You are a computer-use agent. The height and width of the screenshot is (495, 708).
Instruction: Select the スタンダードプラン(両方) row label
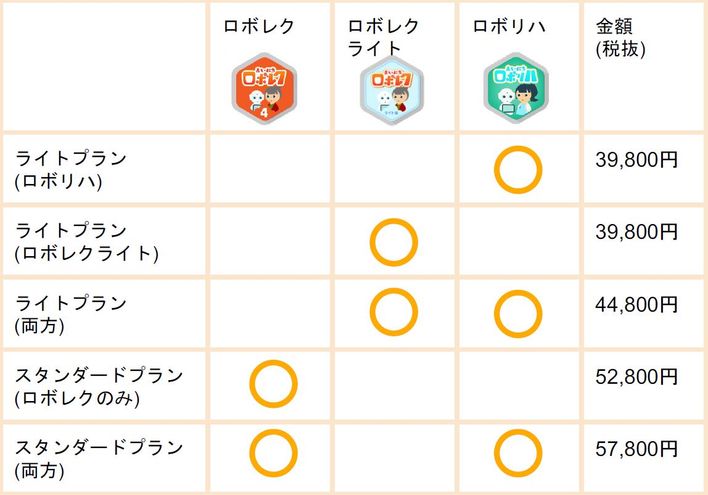pos(99,459)
